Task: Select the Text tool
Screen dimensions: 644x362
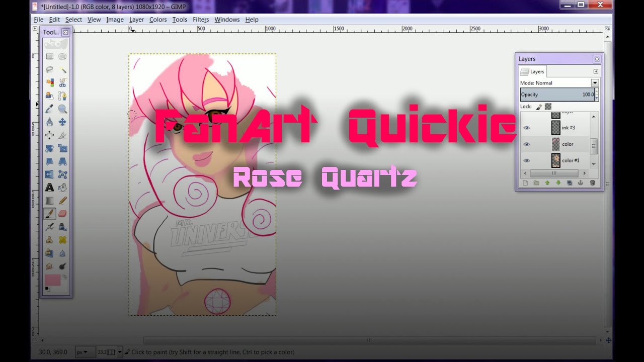Action: click(50, 188)
